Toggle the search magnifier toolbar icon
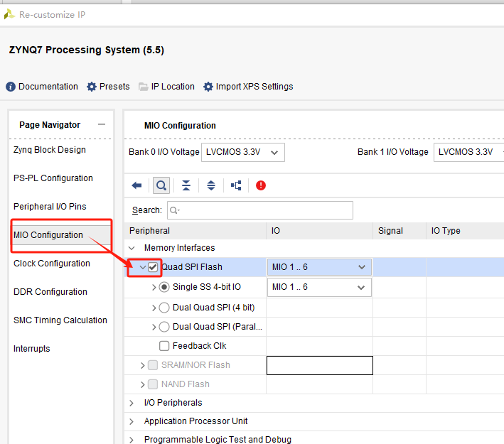The image size is (504, 444). [x=161, y=185]
